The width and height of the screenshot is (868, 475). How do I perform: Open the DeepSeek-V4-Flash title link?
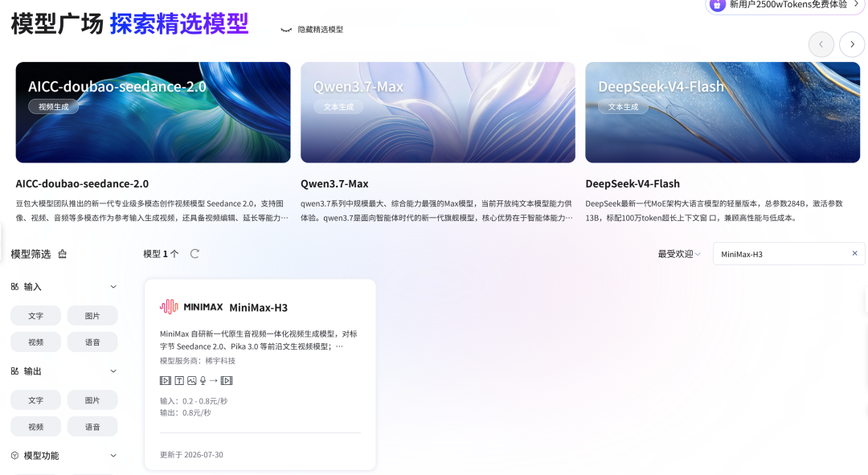pyautogui.click(x=633, y=184)
